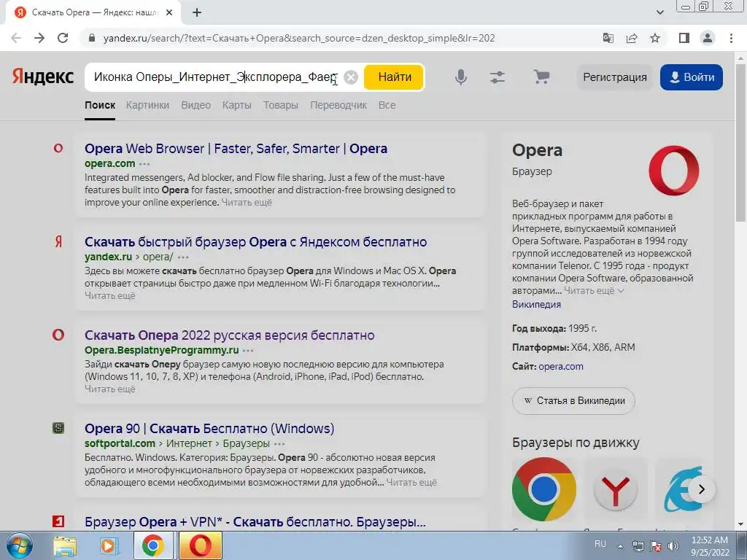This screenshot has width=747, height=560.
Task: Show next browsers with carousel arrow
Action: [x=701, y=489]
